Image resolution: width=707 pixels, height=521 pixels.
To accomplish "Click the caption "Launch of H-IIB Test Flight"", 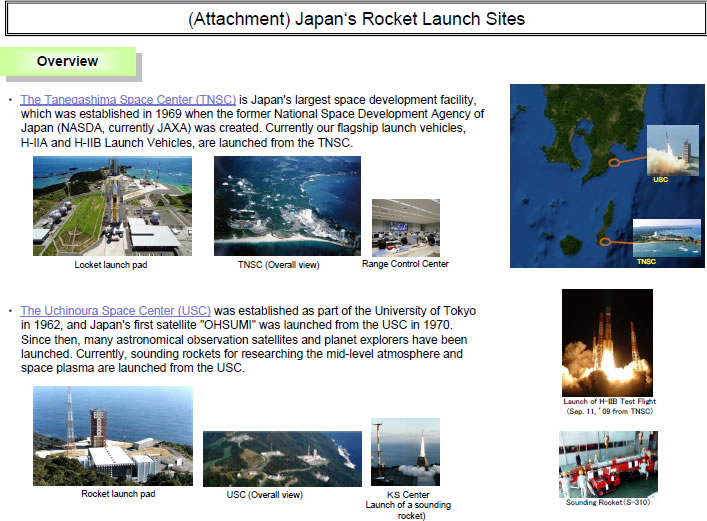I will (x=610, y=401).
